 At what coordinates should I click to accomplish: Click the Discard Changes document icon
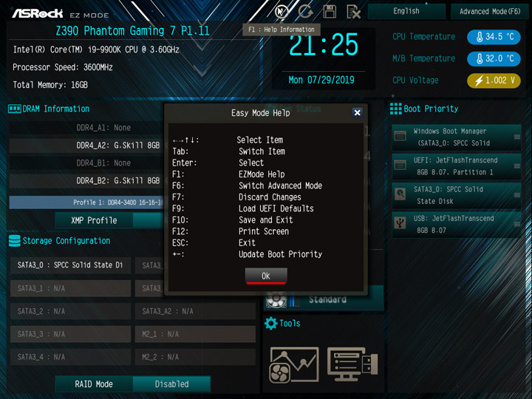353,12
